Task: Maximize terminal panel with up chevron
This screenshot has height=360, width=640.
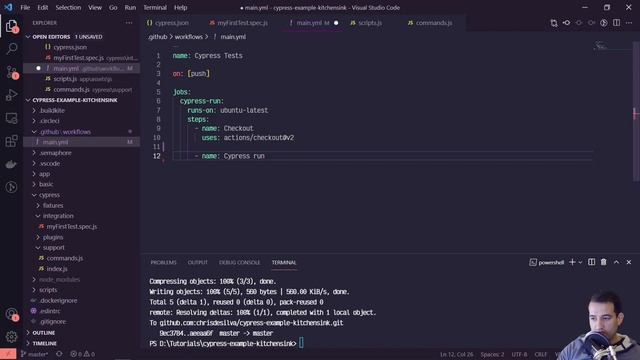Action: pyautogui.click(x=616, y=262)
